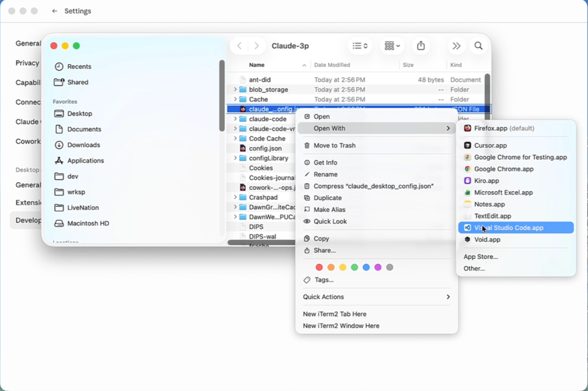Sort by the Date Modified column header

coord(332,65)
